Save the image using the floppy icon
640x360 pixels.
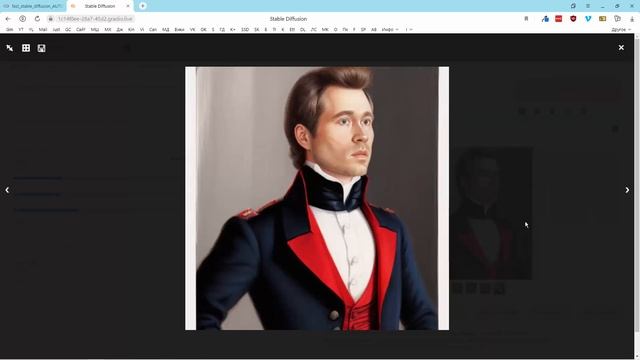click(x=41, y=48)
